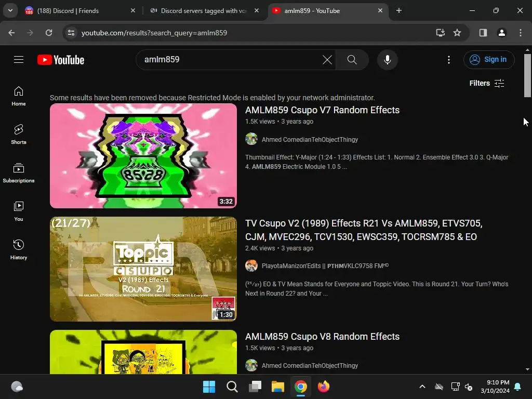Open AMLM859 Csupo V7 Random Effects title

[x=322, y=110]
